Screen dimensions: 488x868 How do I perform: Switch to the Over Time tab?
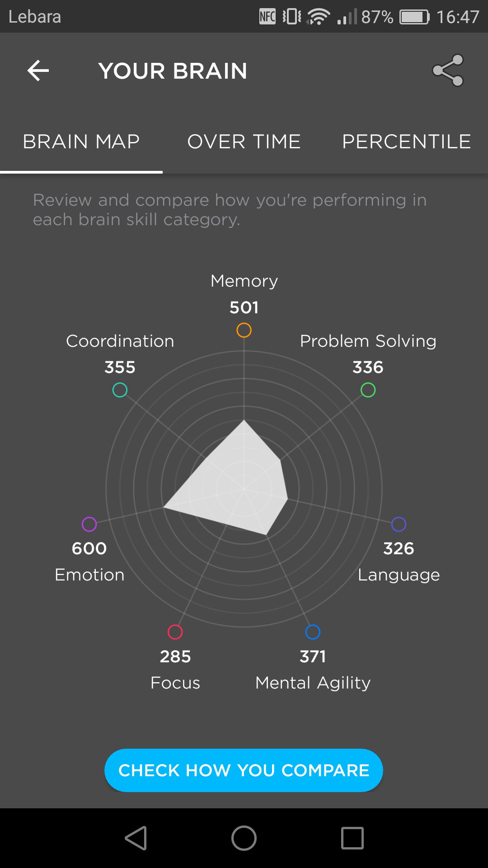[x=244, y=142]
